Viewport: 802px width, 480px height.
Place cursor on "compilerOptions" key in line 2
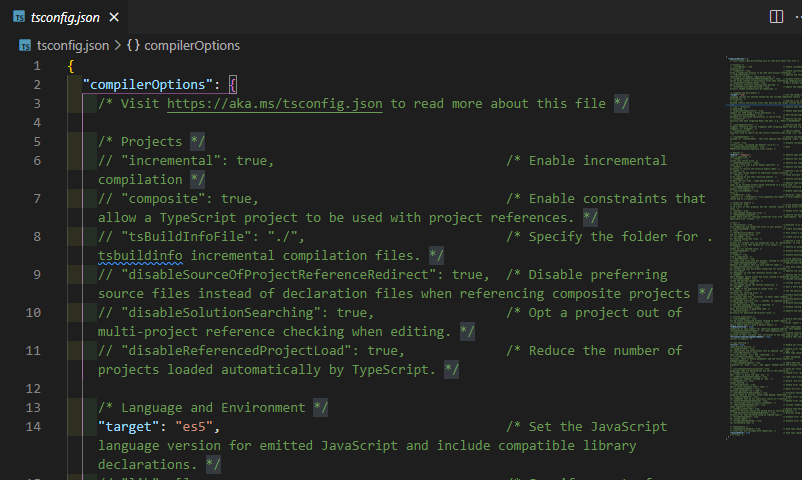[x=148, y=84]
